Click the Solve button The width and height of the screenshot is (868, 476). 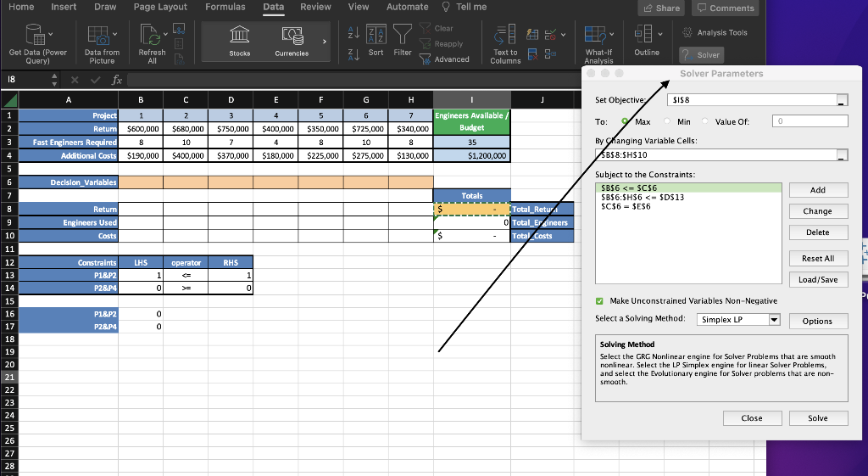[818, 418]
